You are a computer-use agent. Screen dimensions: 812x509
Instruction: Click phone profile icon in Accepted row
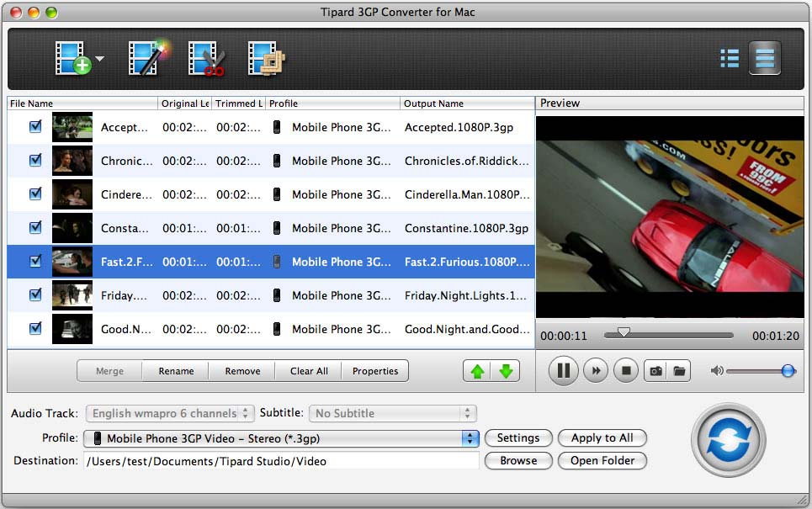(x=277, y=127)
